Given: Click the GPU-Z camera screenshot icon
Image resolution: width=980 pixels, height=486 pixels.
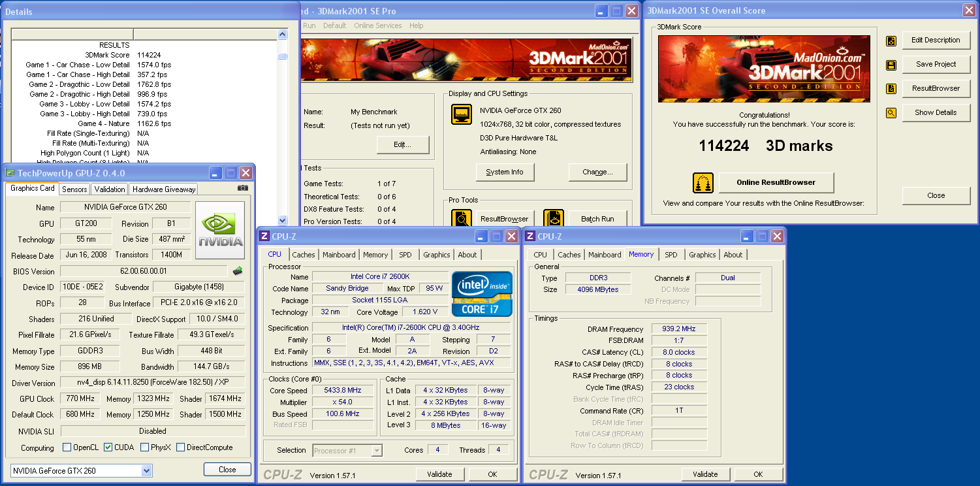Looking at the screenshot, I should click(243, 188).
